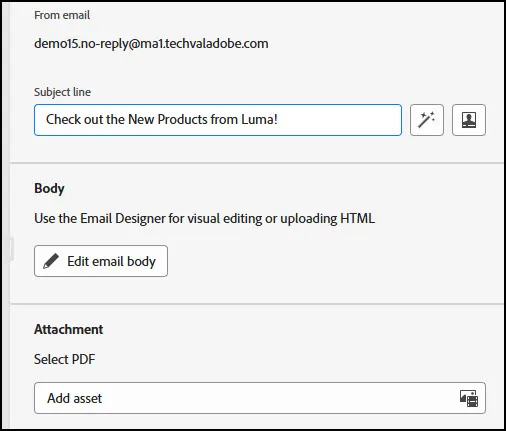
Task: Click the Add asset field
Action: 260,398
